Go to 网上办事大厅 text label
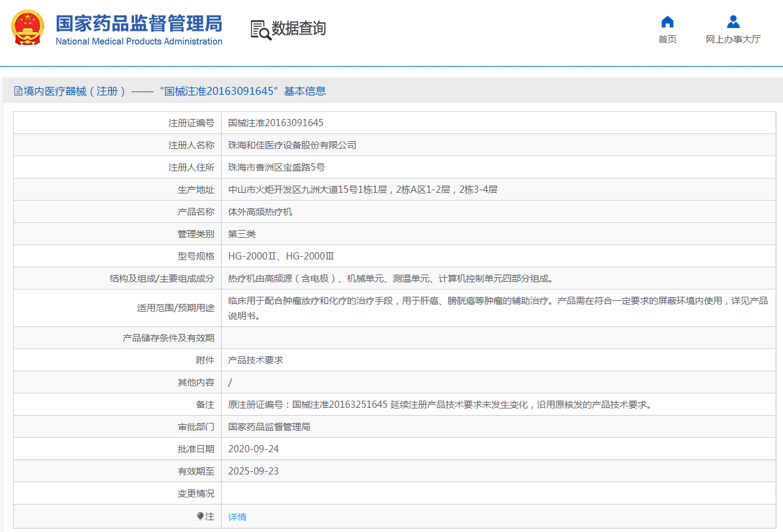 [x=733, y=40]
